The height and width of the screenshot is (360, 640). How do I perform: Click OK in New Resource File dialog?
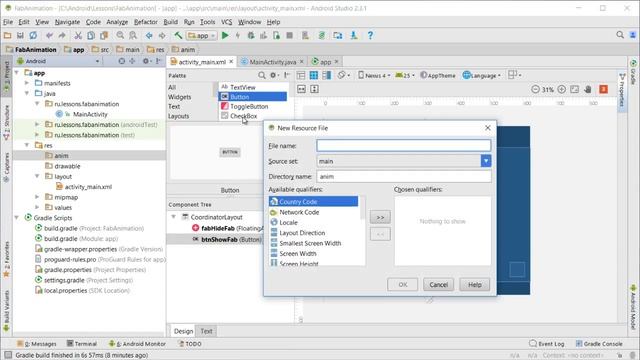point(402,284)
